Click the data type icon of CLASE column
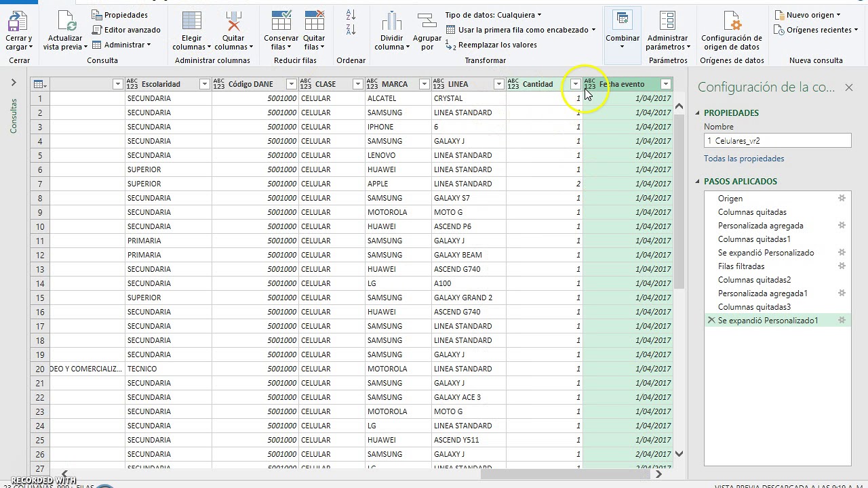Image resolution: width=868 pixels, height=488 pixels. [306, 84]
